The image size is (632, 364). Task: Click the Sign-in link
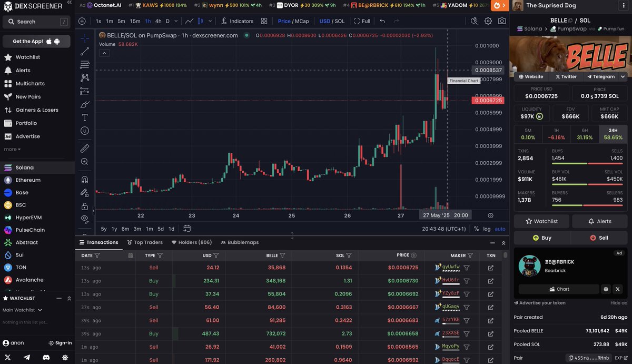[60, 343]
